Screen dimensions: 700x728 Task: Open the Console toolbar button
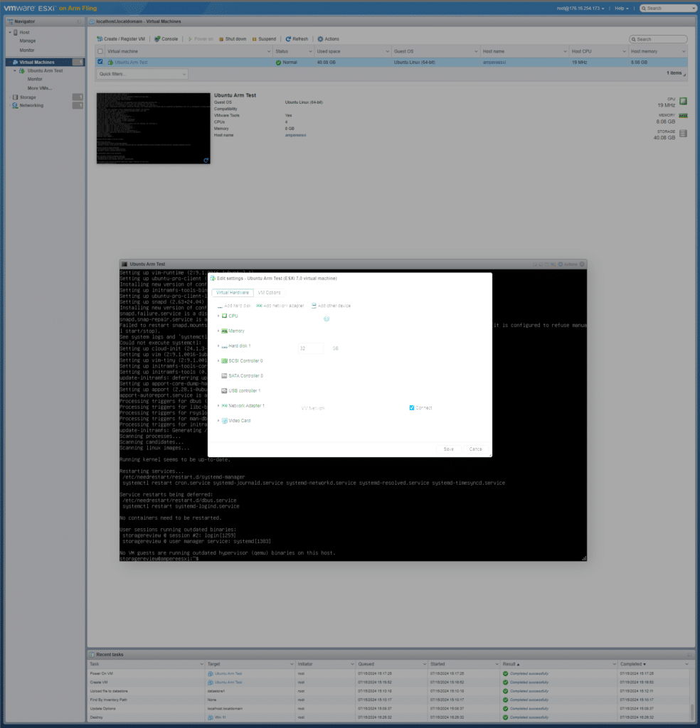click(x=166, y=39)
